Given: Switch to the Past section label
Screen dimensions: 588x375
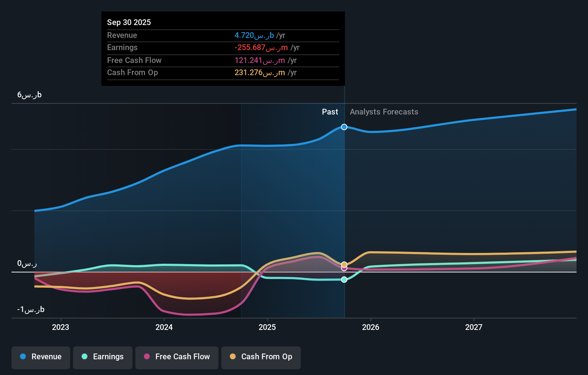Looking at the screenshot, I should 330,112.
